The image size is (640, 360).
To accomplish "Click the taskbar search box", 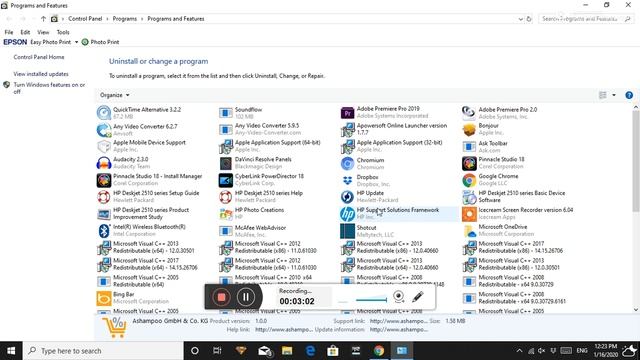I will tap(103, 351).
